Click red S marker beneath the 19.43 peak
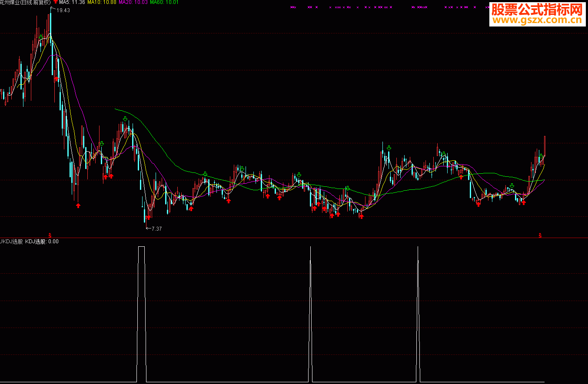The height and width of the screenshot is (384, 588). (50, 235)
